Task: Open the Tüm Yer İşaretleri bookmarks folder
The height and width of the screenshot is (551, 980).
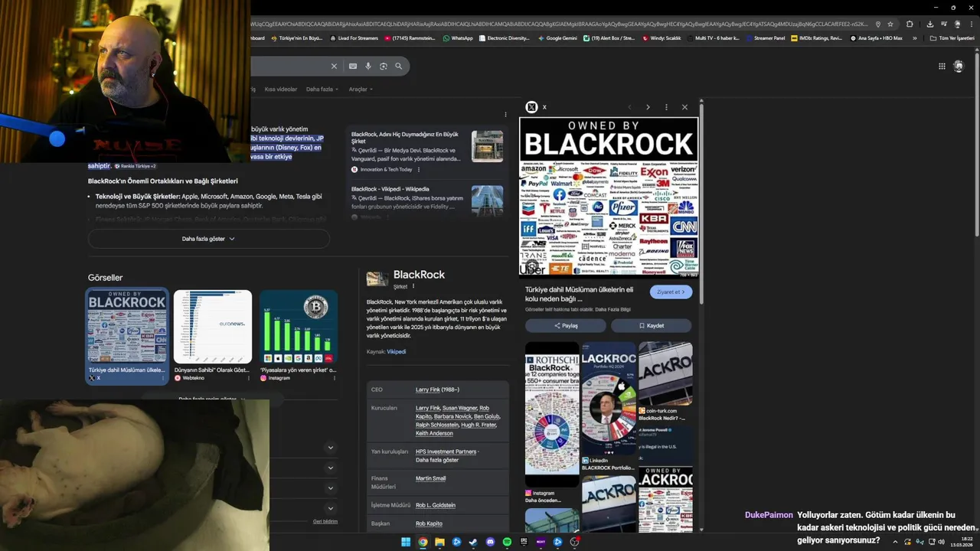Action: click(x=952, y=37)
